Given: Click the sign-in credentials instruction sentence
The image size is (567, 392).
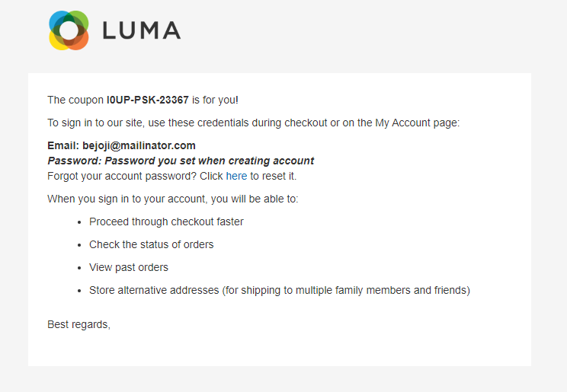Looking at the screenshot, I should [x=253, y=123].
